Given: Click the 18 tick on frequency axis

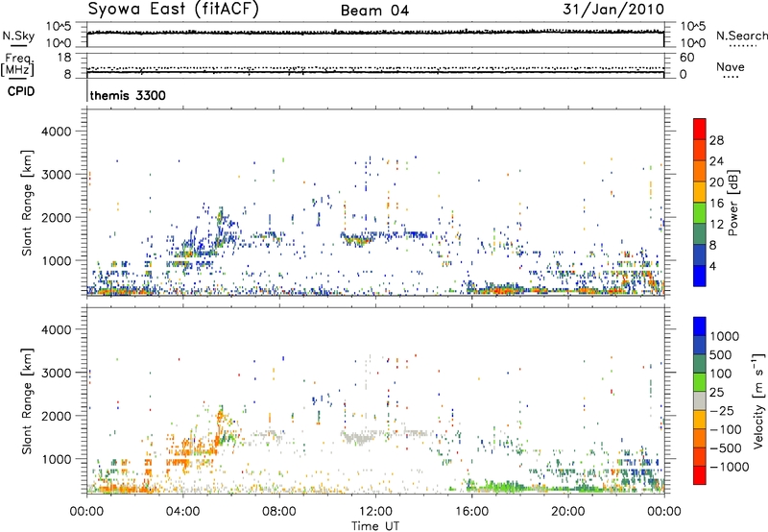Looking at the screenshot, I should (64, 58).
